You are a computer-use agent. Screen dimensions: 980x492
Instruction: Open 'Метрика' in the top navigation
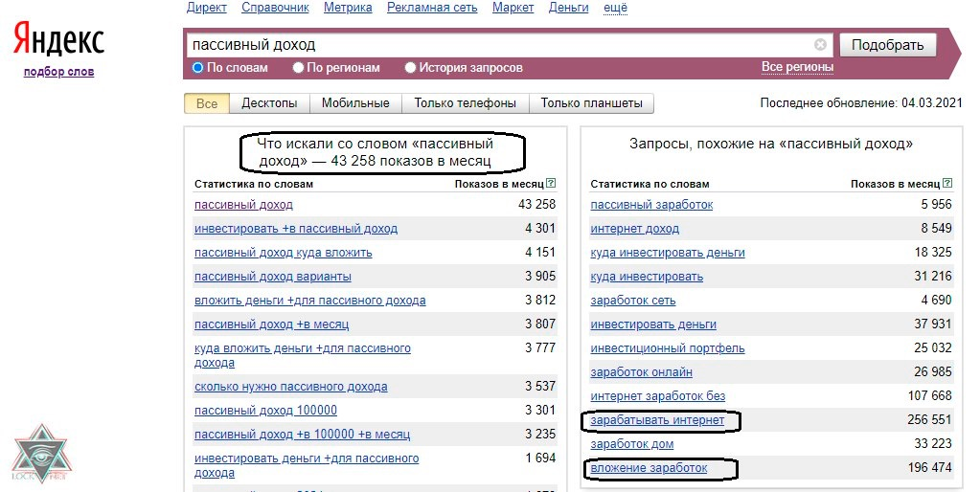pos(348,8)
